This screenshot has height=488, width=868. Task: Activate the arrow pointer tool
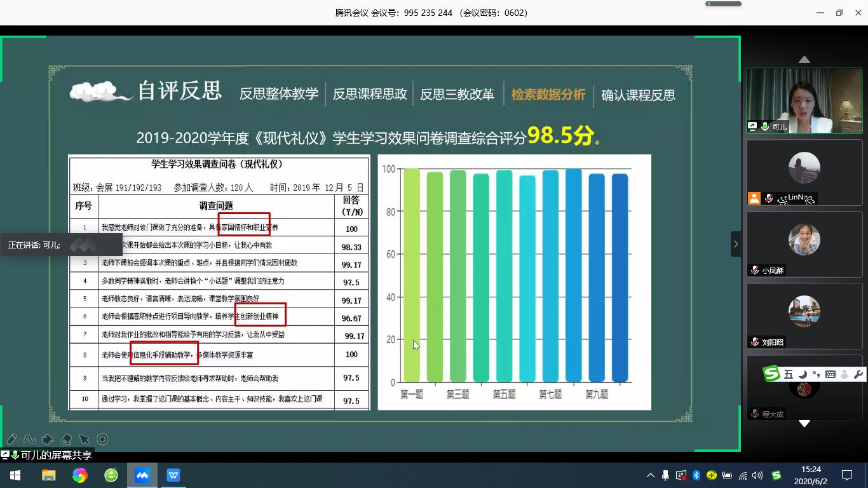click(x=84, y=439)
